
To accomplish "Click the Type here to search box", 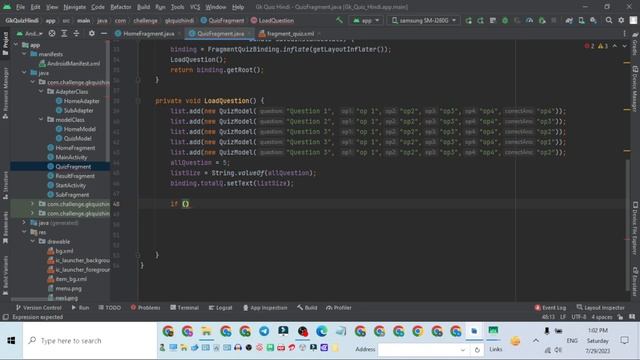I will pyautogui.click(x=90, y=340).
